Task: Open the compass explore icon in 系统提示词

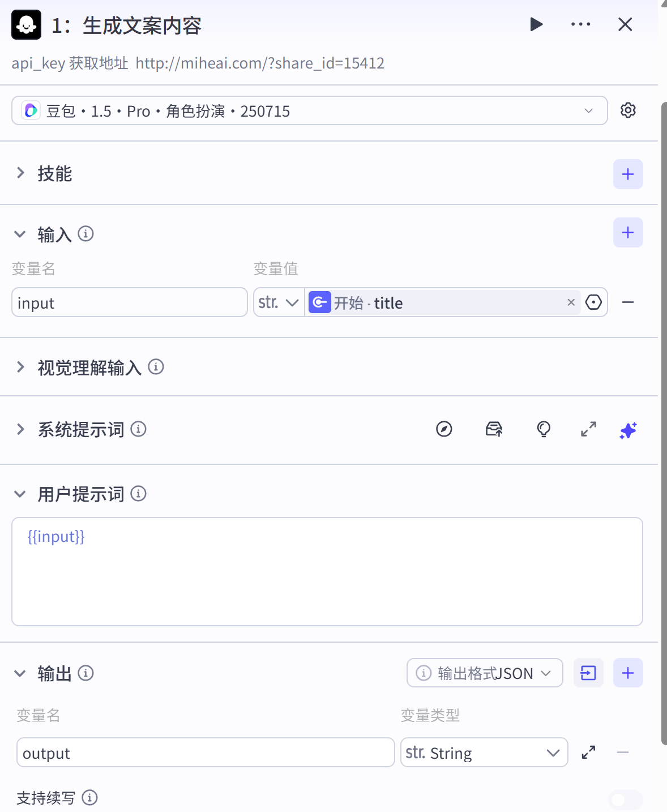Action: pos(444,429)
